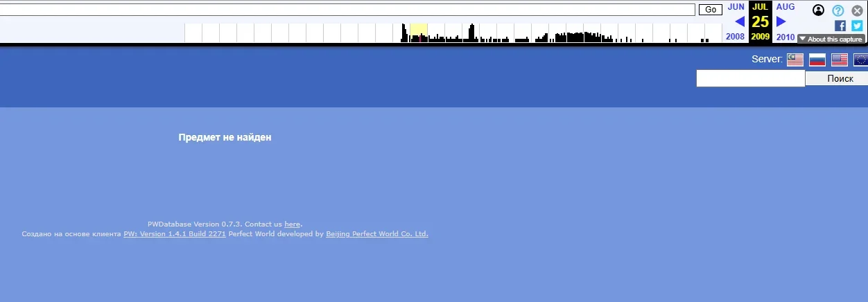Screen dimensions: 868x302
Task: Select the Malaysia server flag
Action: (795, 60)
